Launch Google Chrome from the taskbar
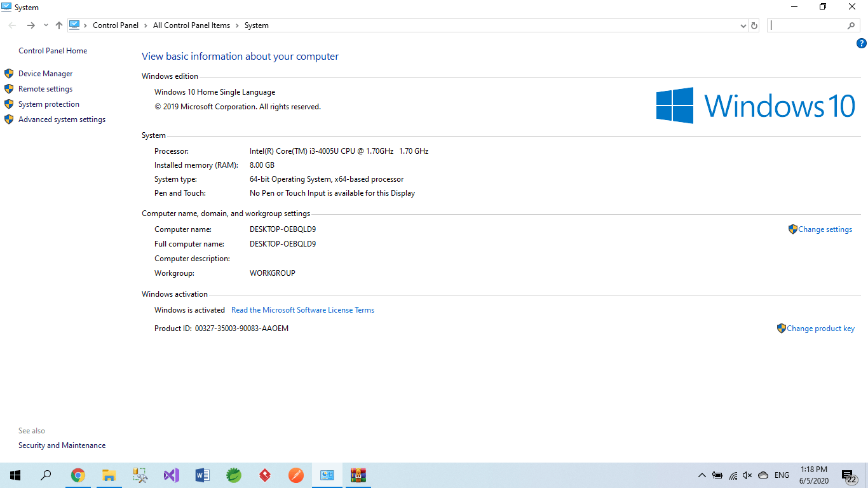This screenshot has width=868, height=488. pyautogui.click(x=78, y=475)
